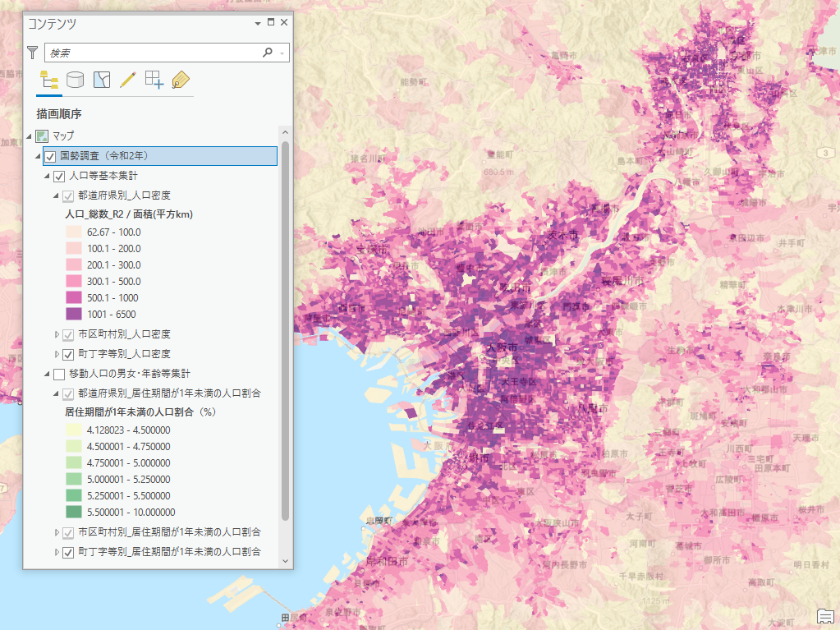Expand 町丁字等別_居住期間が1年未満の人口割合 layer
840x630 pixels.
pos(57,552)
